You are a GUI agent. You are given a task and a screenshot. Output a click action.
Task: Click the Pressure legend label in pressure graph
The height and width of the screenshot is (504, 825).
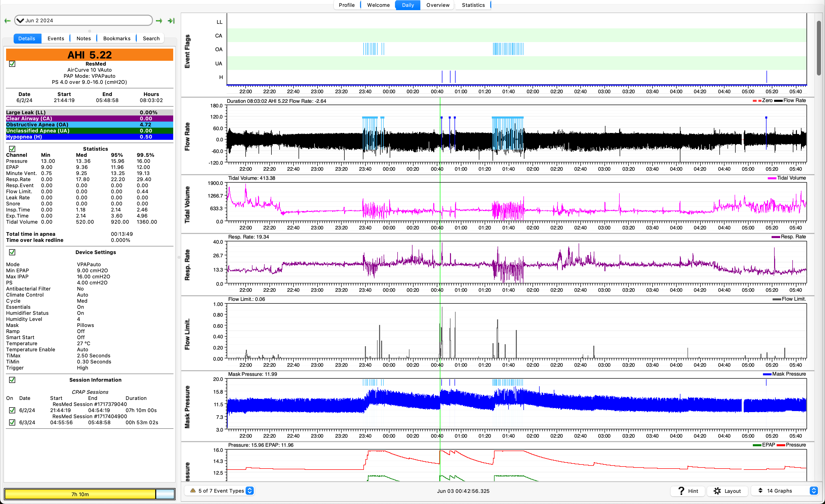796,445
